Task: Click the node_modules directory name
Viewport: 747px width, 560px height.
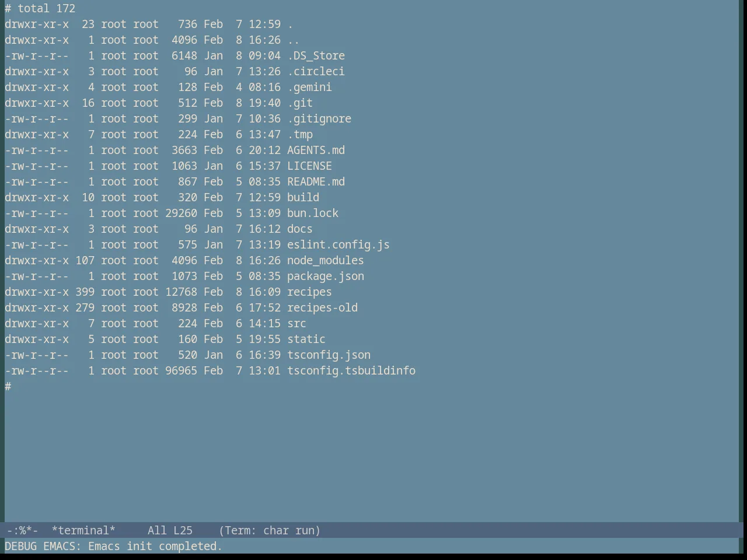Action: [x=326, y=260]
